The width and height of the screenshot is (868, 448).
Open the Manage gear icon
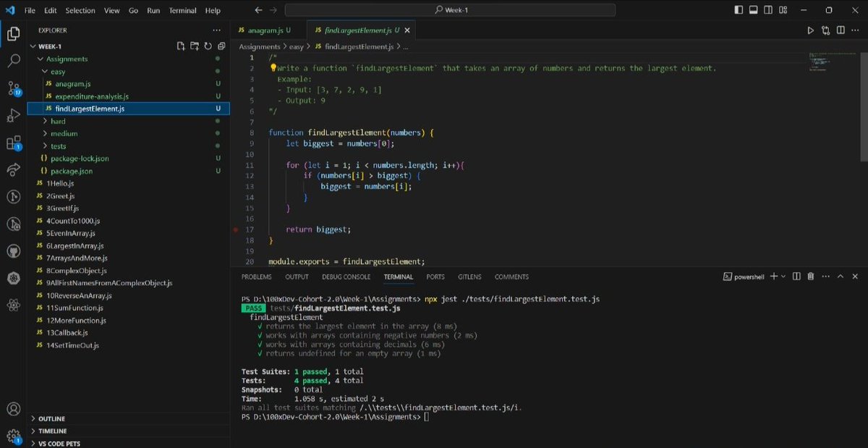point(13,436)
